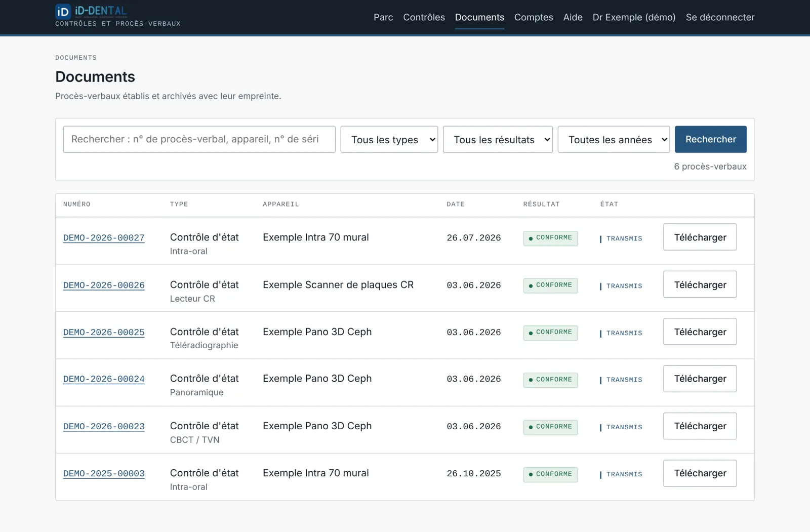The image size is (810, 532).
Task: Go to the Contrôles page
Action: point(424,17)
